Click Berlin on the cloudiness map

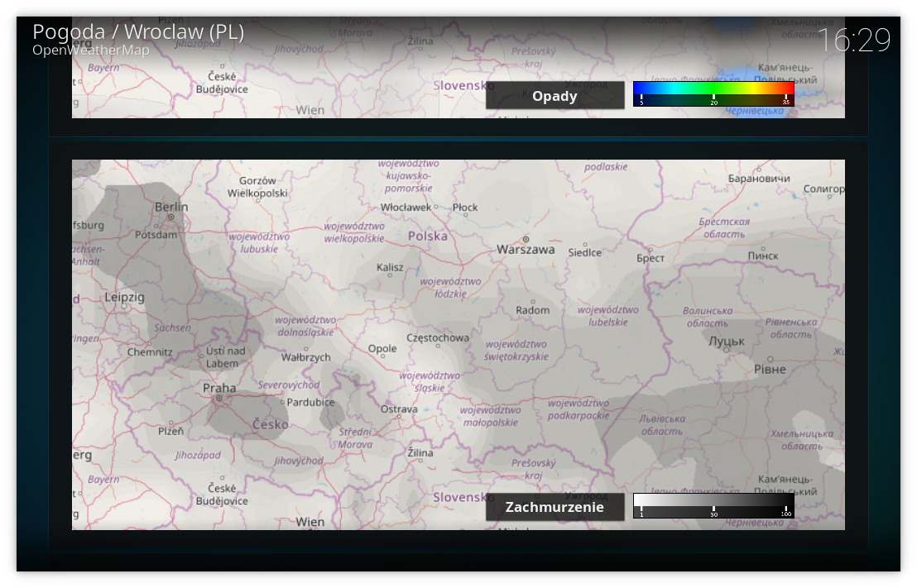[171, 207]
